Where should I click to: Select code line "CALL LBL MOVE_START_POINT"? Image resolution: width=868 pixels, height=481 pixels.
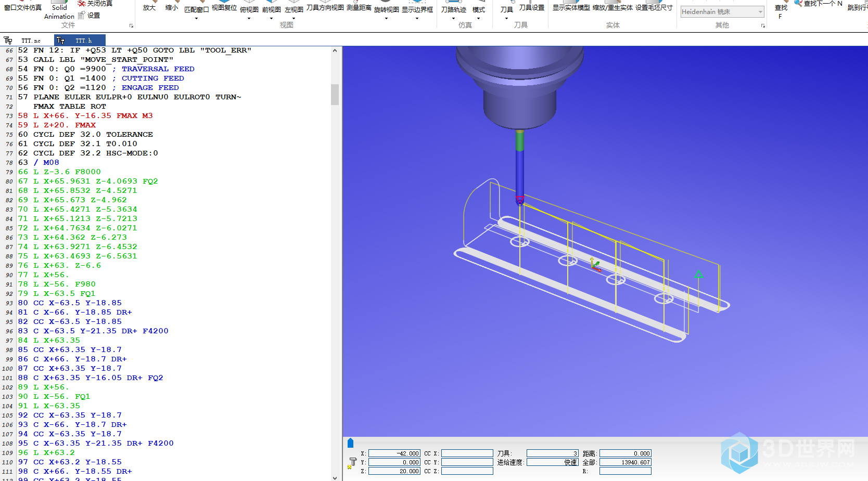pyautogui.click(x=96, y=59)
